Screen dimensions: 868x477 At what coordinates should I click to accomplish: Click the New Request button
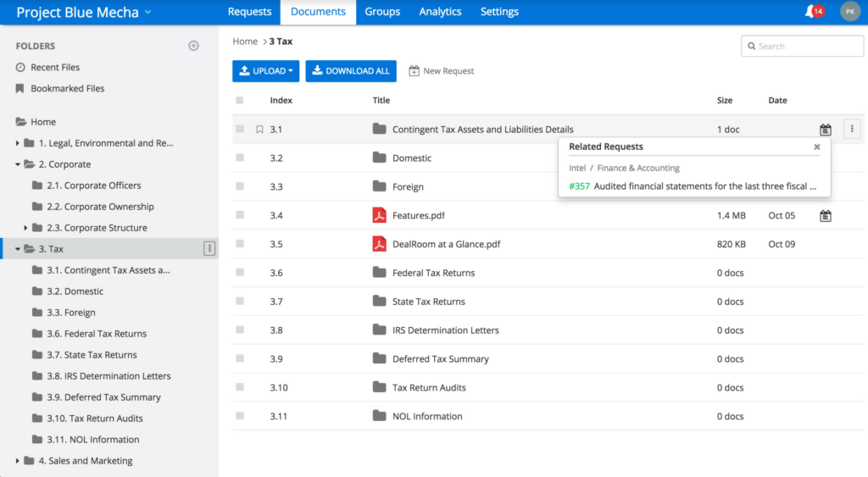[x=441, y=71]
